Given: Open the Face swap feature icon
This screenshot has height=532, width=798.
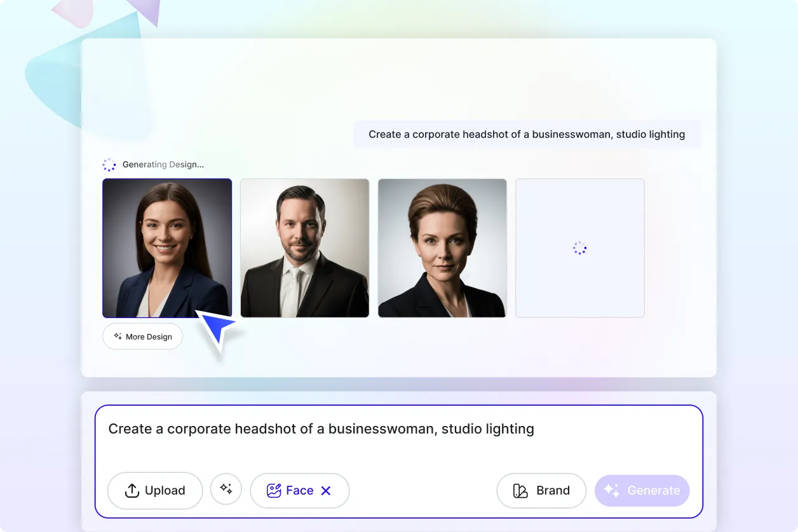Looking at the screenshot, I should point(273,490).
